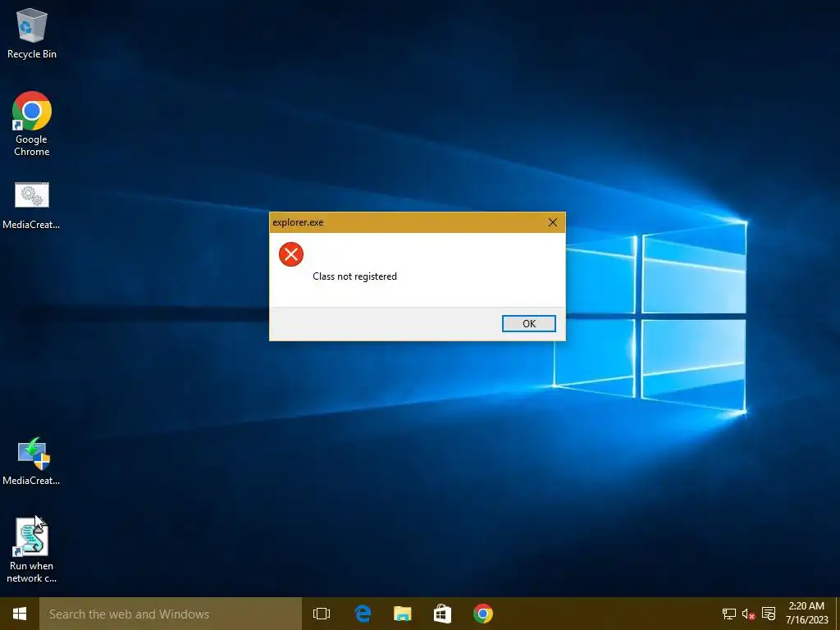This screenshot has width=840, height=630.
Task: Launch Microsoft Edge from the taskbar
Action: pyautogui.click(x=363, y=614)
